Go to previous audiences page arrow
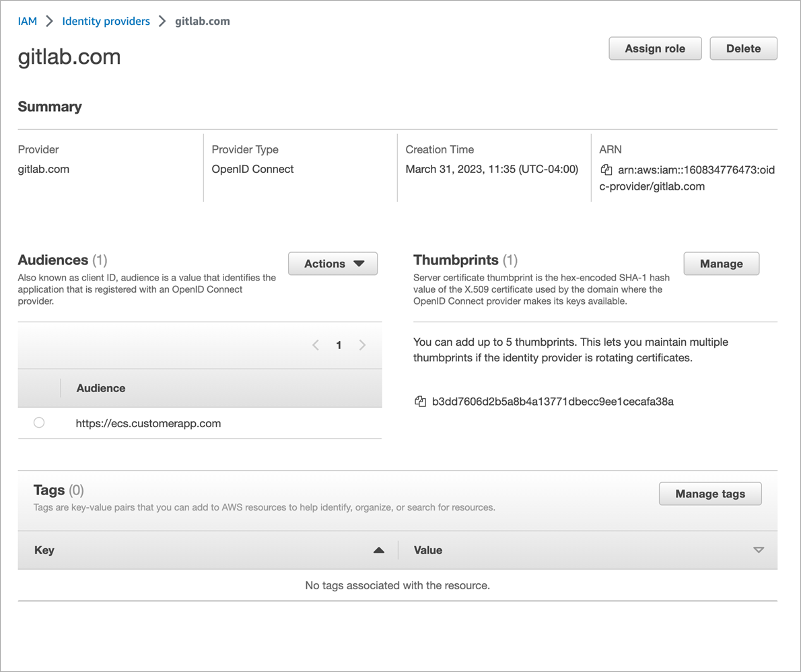The height and width of the screenshot is (672, 801). click(316, 345)
